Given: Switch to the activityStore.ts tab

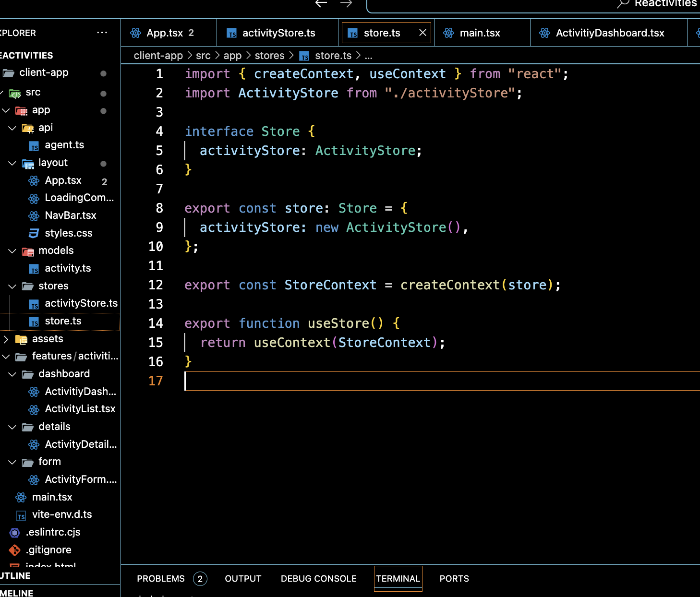Looking at the screenshot, I should pyautogui.click(x=278, y=33).
